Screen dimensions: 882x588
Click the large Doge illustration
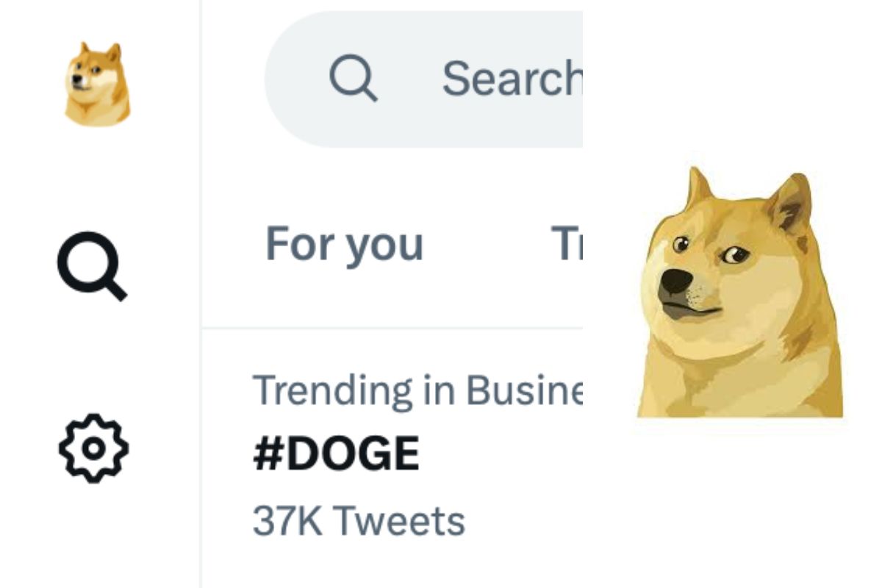tap(737, 294)
